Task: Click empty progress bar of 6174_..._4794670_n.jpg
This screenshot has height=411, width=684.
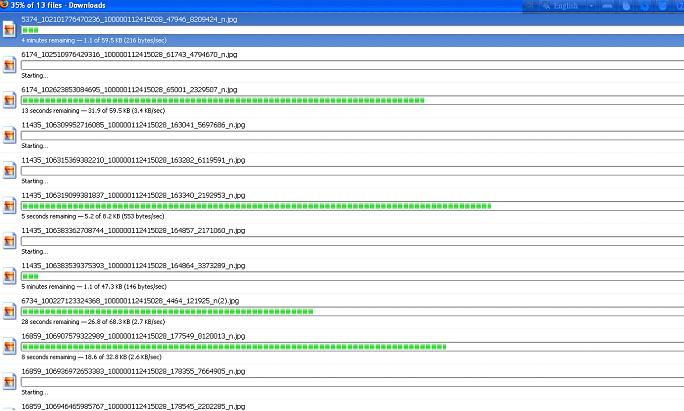Action: (352, 65)
